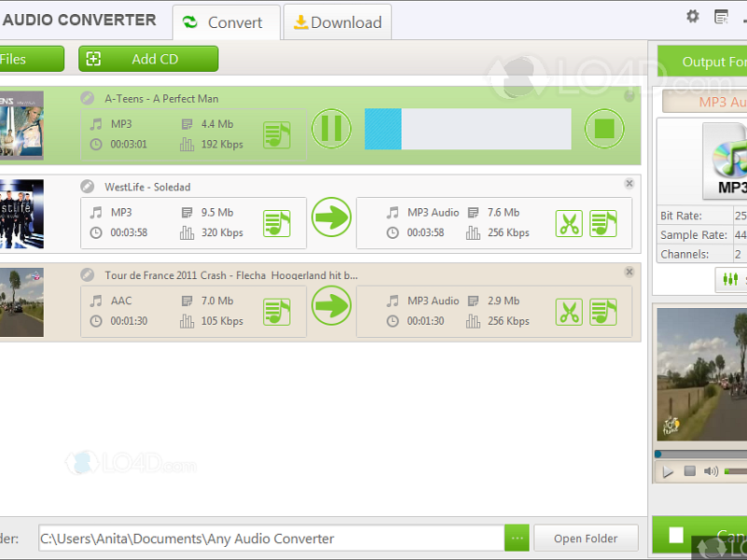The image size is (747, 560).
Task: Start converting WestLife - Soledad with arrow
Action: [331, 217]
